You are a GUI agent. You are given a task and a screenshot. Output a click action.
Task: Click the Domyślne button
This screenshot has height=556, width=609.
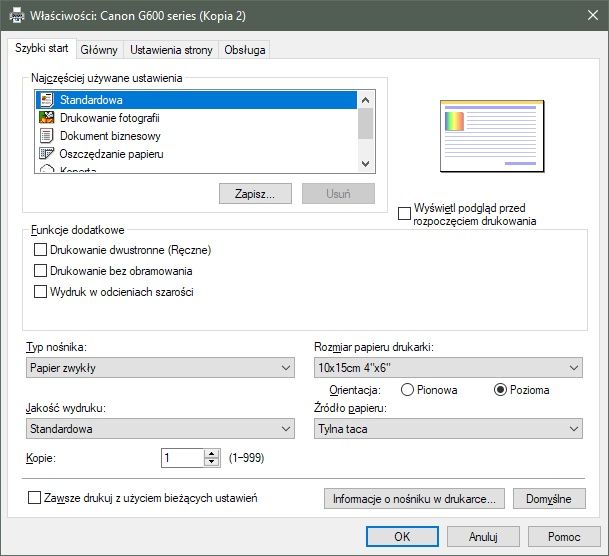pos(549,499)
